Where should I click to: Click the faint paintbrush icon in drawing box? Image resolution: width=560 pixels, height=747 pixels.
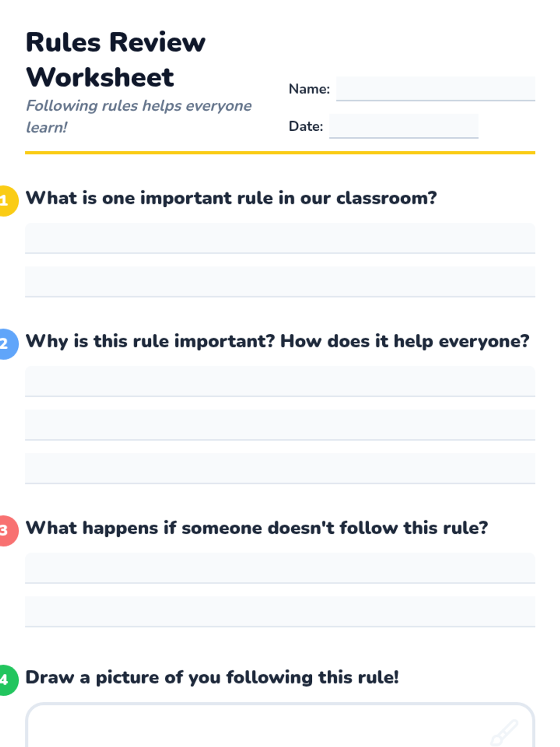coord(504,732)
